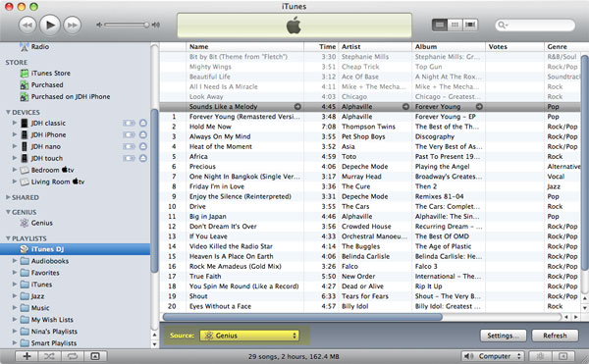This screenshot has height=364, width=589.
Task: Show or hide the artwork viewer
Action: tap(95, 356)
